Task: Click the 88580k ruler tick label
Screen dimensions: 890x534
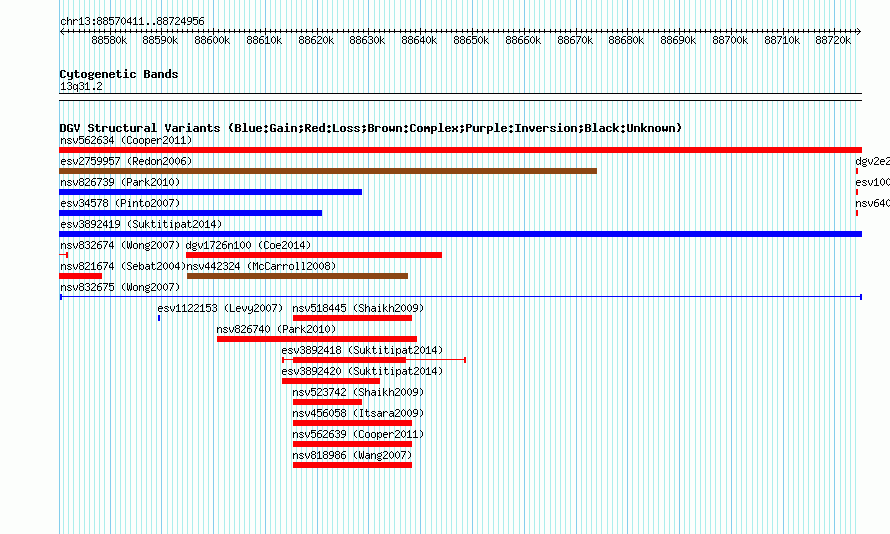Action: point(109,41)
